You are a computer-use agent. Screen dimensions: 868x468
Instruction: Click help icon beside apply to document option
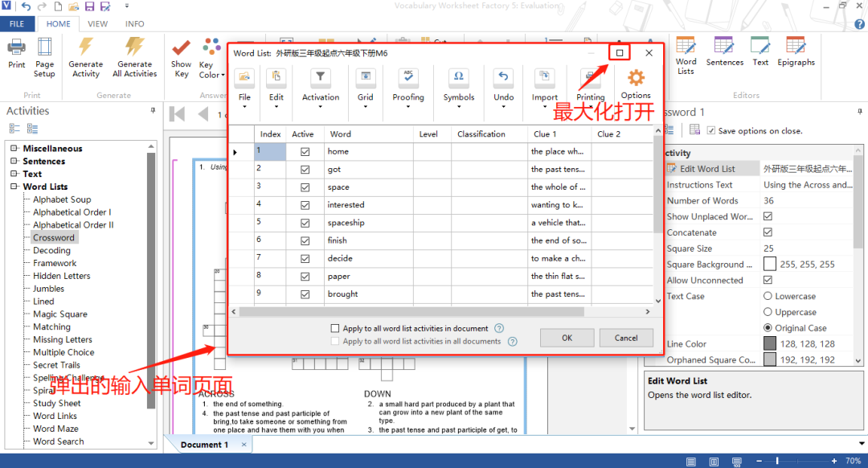tap(499, 328)
